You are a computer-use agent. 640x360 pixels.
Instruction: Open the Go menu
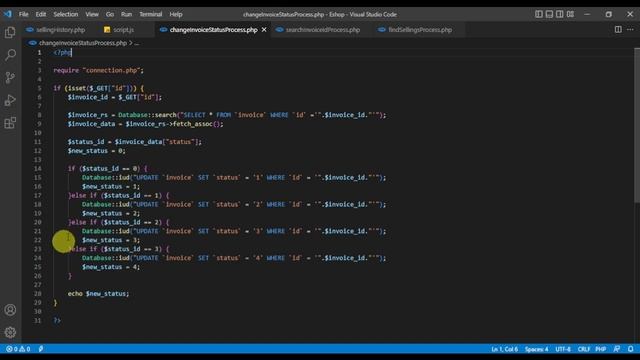click(110, 14)
